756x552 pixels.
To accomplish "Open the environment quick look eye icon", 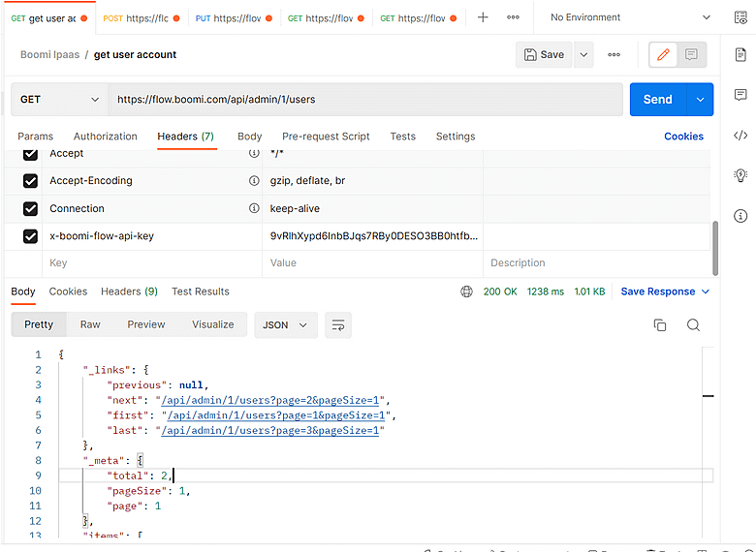I will click(x=740, y=17).
